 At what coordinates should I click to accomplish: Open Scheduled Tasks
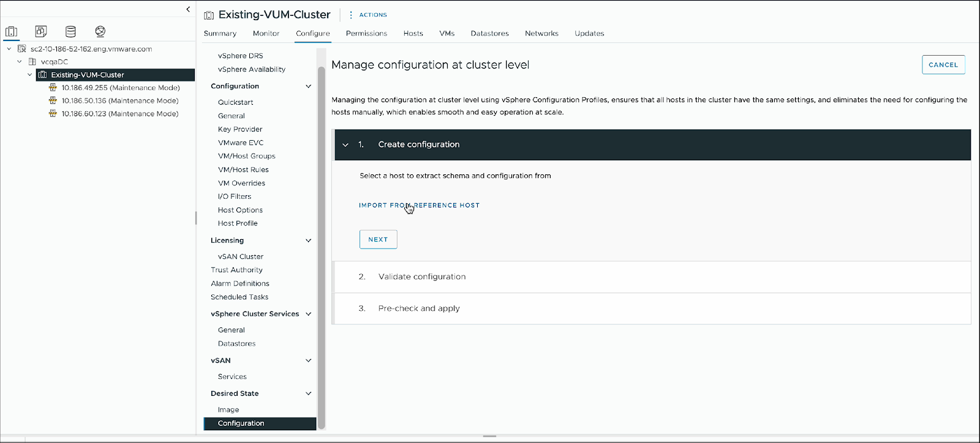coord(239,297)
